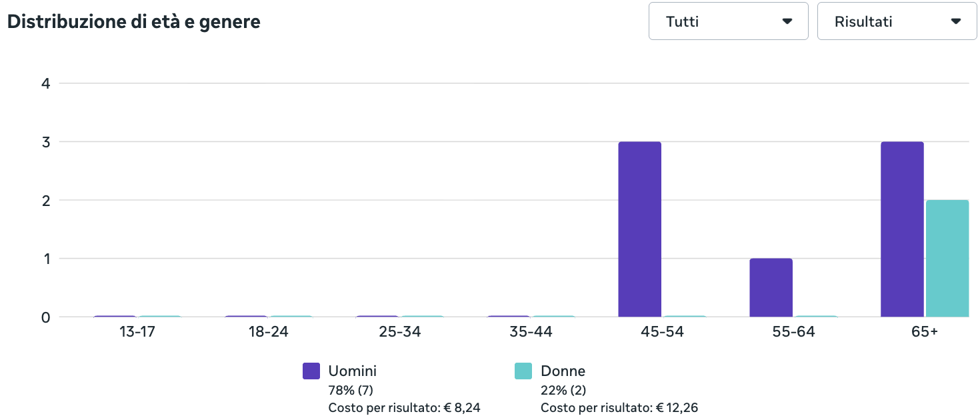Click Uomini cost per result text

click(404, 408)
